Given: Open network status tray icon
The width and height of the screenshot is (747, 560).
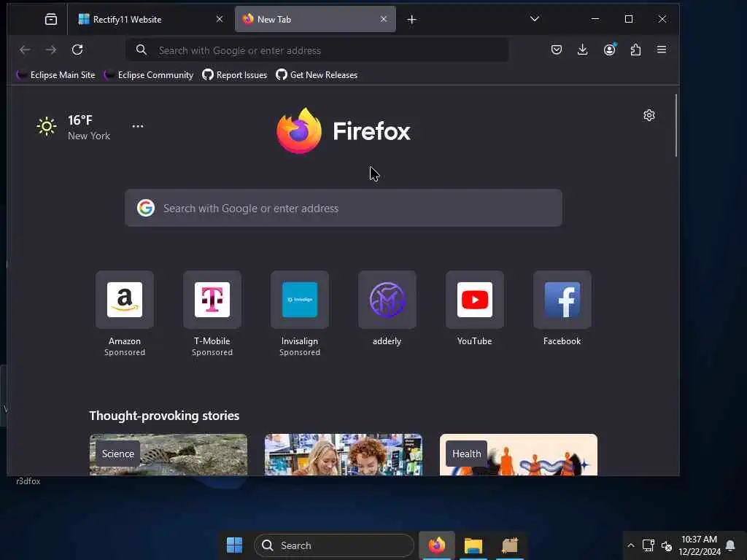Looking at the screenshot, I should (x=648, y=545).
